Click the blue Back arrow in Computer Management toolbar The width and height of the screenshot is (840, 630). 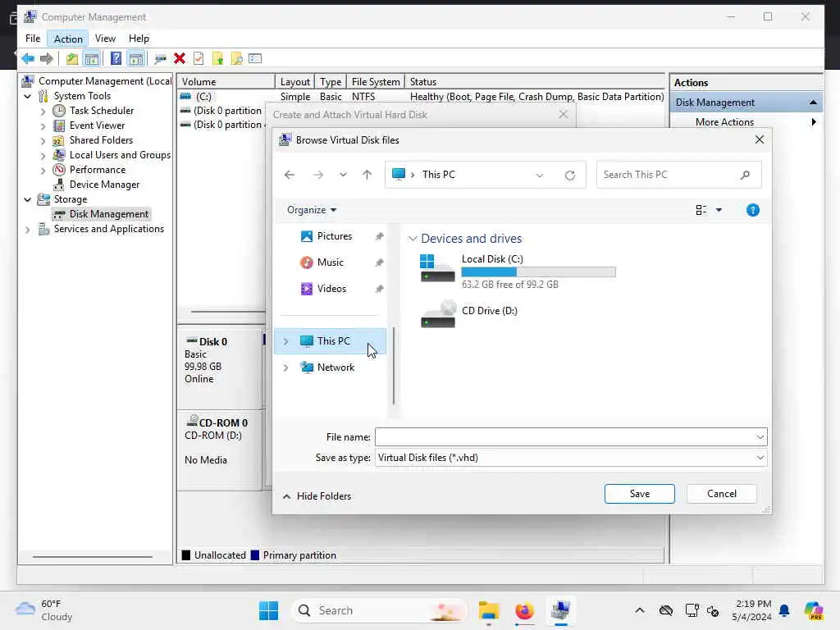[28, 58]
